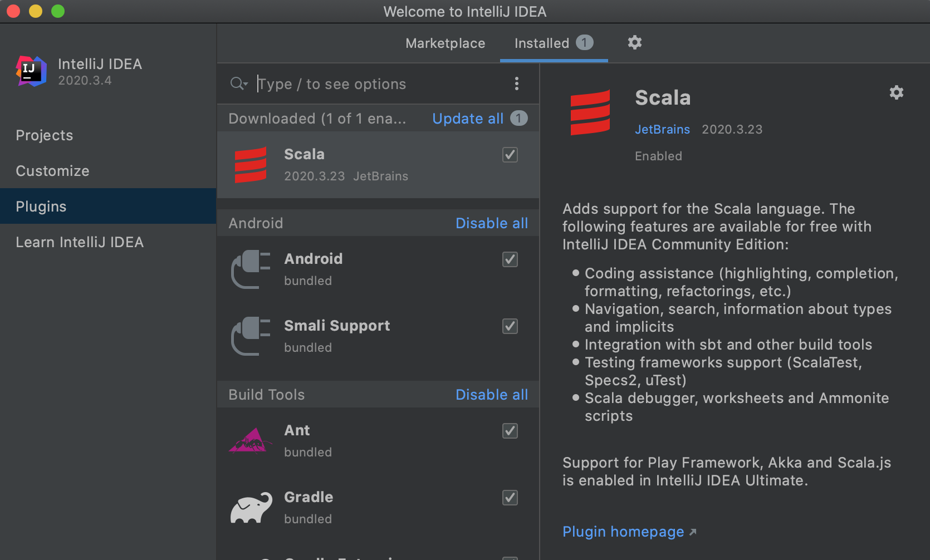This screenshot has height=560, width=930.
Task: Click the Android group header label
Action: click(x=256, y=223)
